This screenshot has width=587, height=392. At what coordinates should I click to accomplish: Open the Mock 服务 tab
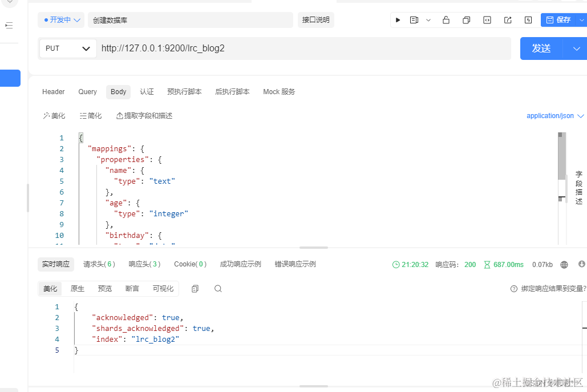point(279,92)
